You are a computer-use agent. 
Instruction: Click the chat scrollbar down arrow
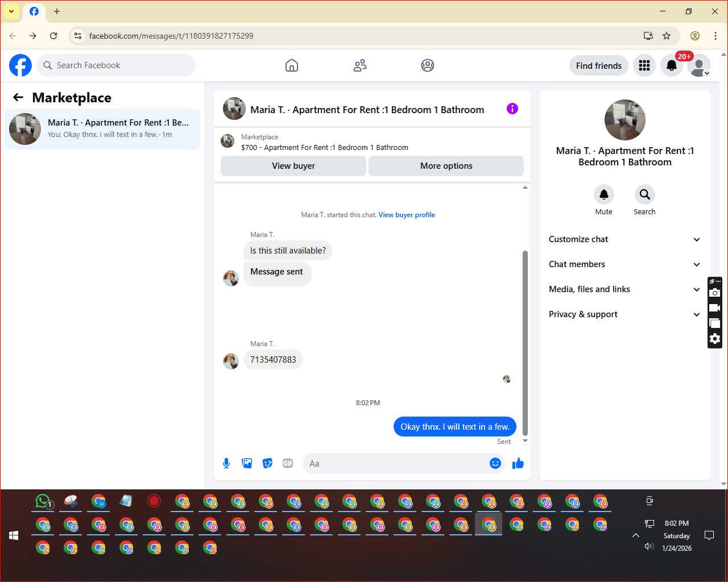(526, 441)
